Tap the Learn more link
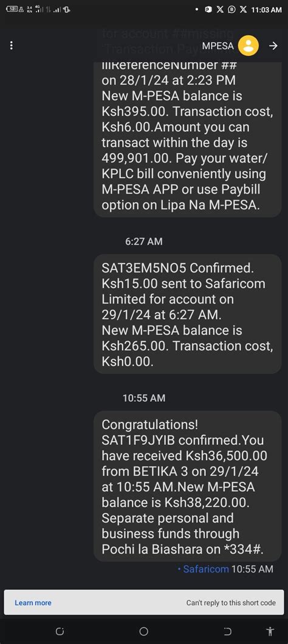 33,603
